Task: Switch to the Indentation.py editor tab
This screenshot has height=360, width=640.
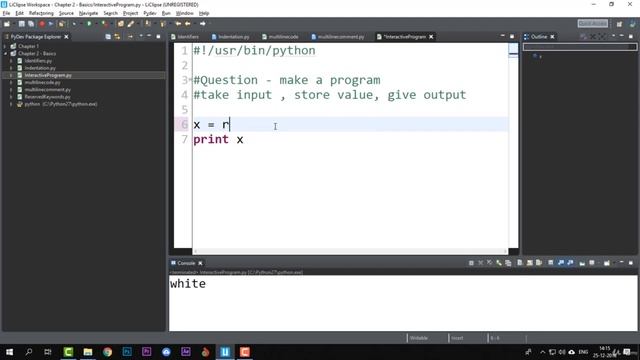Action: point(230,37)
